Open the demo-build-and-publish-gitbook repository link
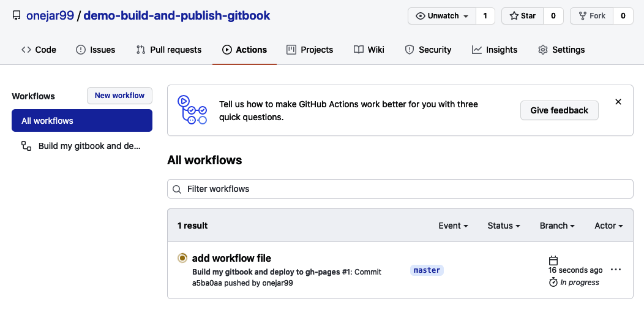 pyautogui.click(x=176, y=16)
